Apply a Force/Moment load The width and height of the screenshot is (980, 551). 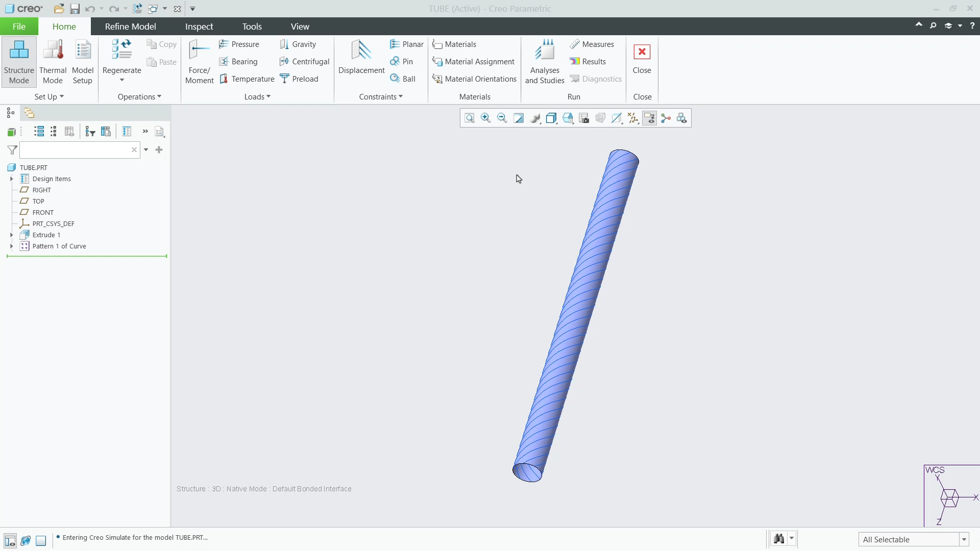199,62
